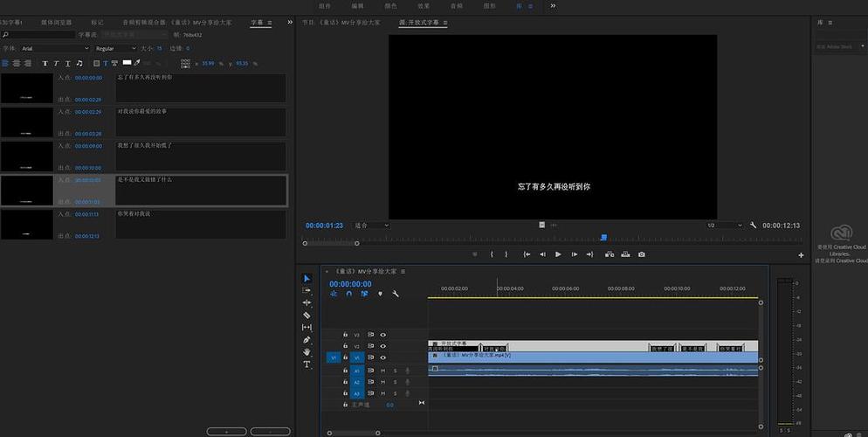Click the blue playhead in source monitor
The width and height of the screenshot is (868, 437).
pyautogui.click(x=603, y=238)
